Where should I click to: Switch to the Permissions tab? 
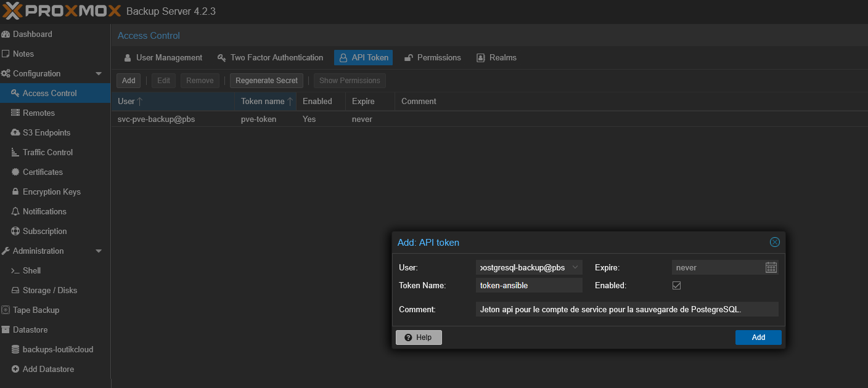coord(432,57)
